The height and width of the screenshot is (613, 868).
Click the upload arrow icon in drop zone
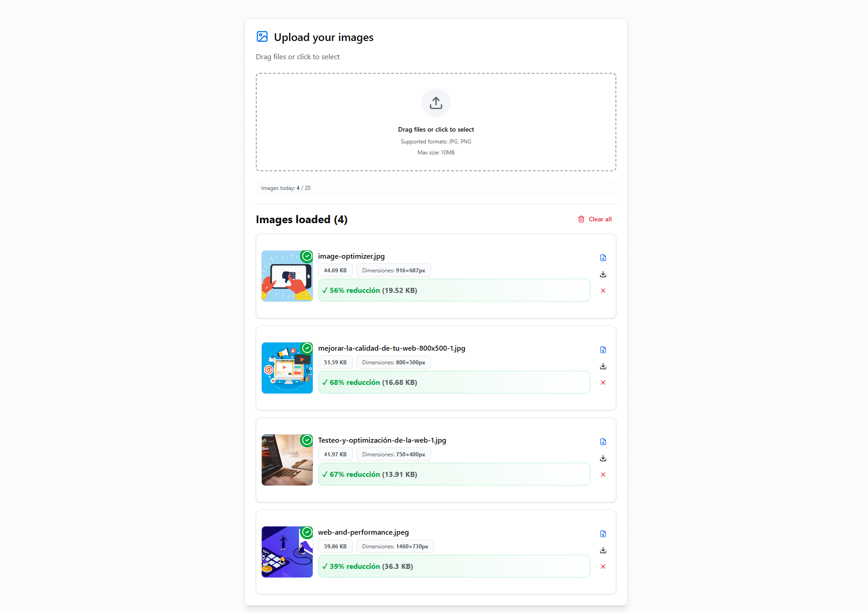[x=436, y=103]
